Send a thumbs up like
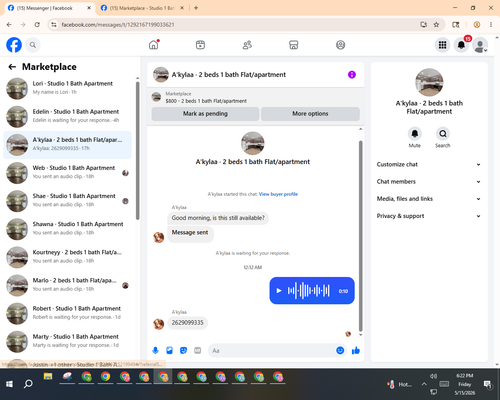Viewport: 500px width, 400px height. (356, 350)
